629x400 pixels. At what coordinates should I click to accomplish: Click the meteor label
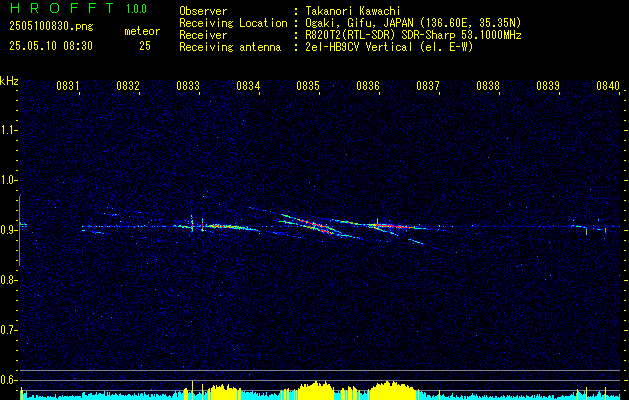click(142, 31)
